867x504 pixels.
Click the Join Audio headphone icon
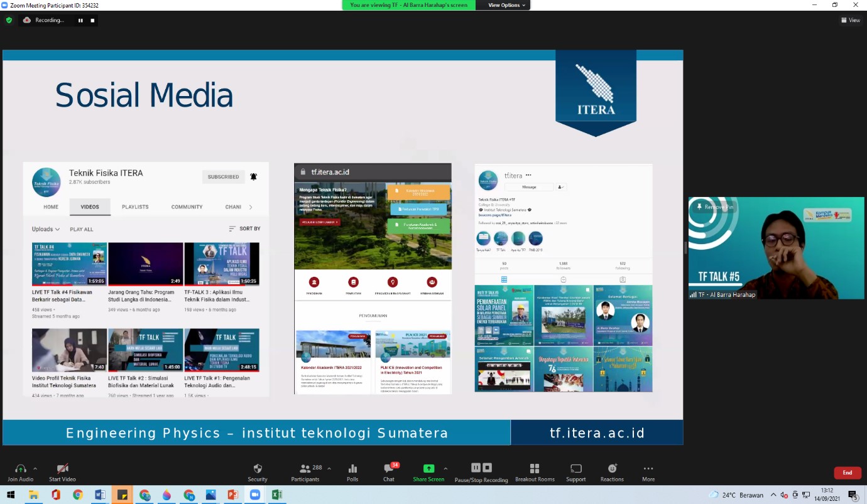pyautogui.click(x=20, y=469)
